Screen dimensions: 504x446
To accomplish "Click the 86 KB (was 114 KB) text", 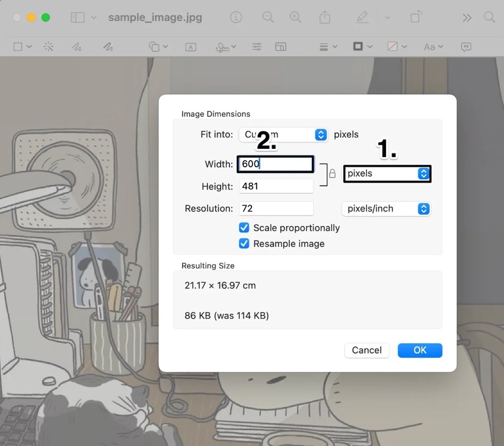I will point(227,316).
